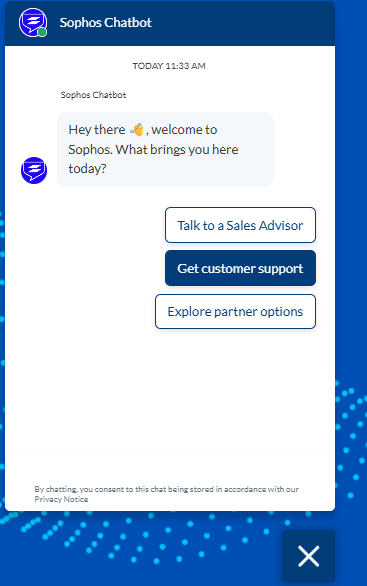This screenshot has width=367, height=586.
Task: Open the Privacy Notice link
Action: tap(61, 499)
